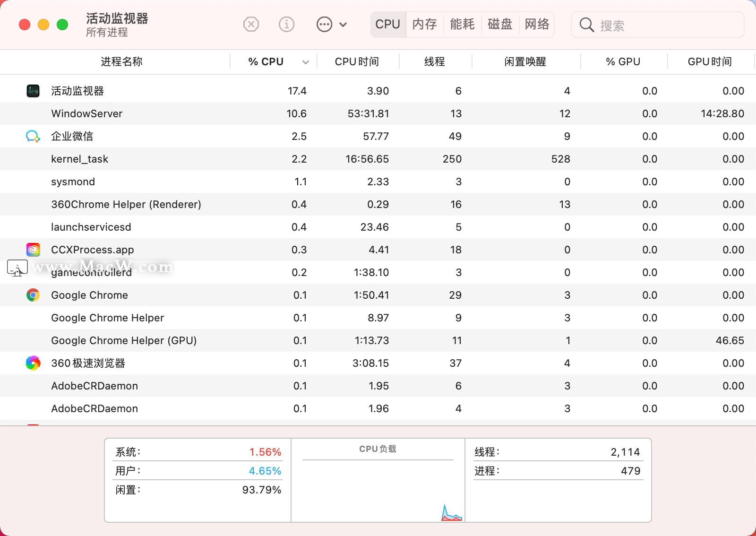Click the 搜索 search input field

pos(658,25)
